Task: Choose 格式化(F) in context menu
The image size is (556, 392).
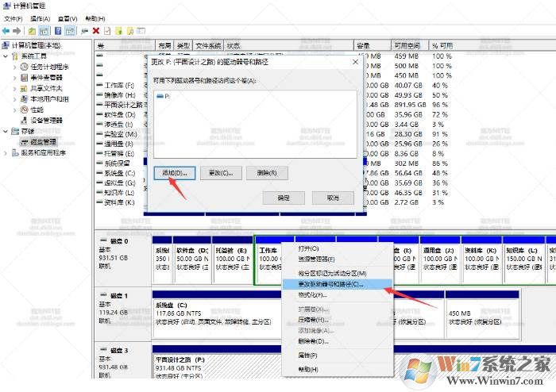Action: 313,295
